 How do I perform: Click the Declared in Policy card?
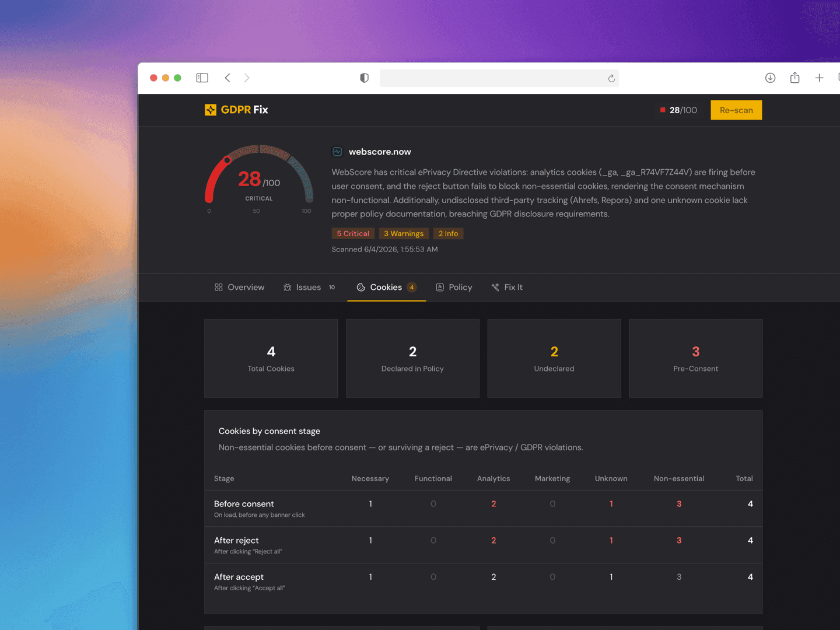coord(412,358)
